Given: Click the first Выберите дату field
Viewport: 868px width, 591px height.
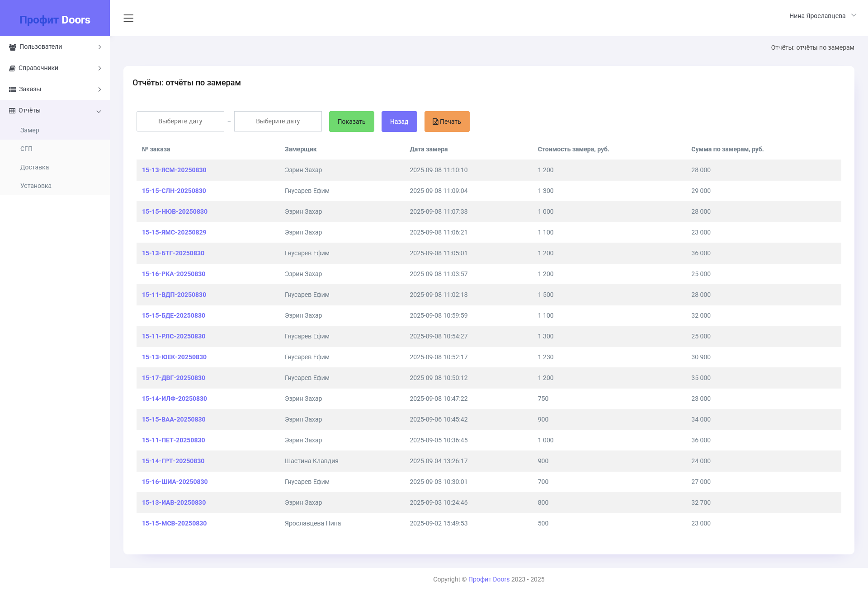Looking at the screenshot, I should [180, 121].
